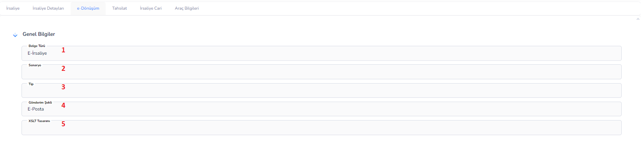This screenshot has height=149, width=644.
Task: Click red number 5 beside XSLT Tasarımı
Action: pyautogui.click(x=63, y=124)
